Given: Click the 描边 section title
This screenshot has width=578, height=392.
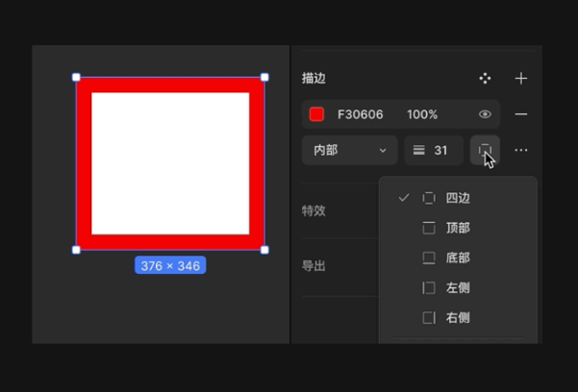Looking at the screenshot, I should click(x=314, y=78).
